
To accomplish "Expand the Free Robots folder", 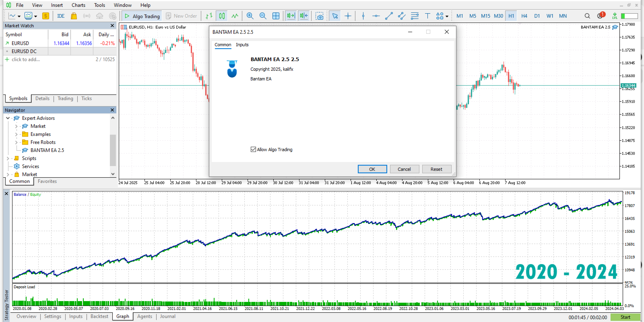I will pyautogui.click(x=16, y=142).
